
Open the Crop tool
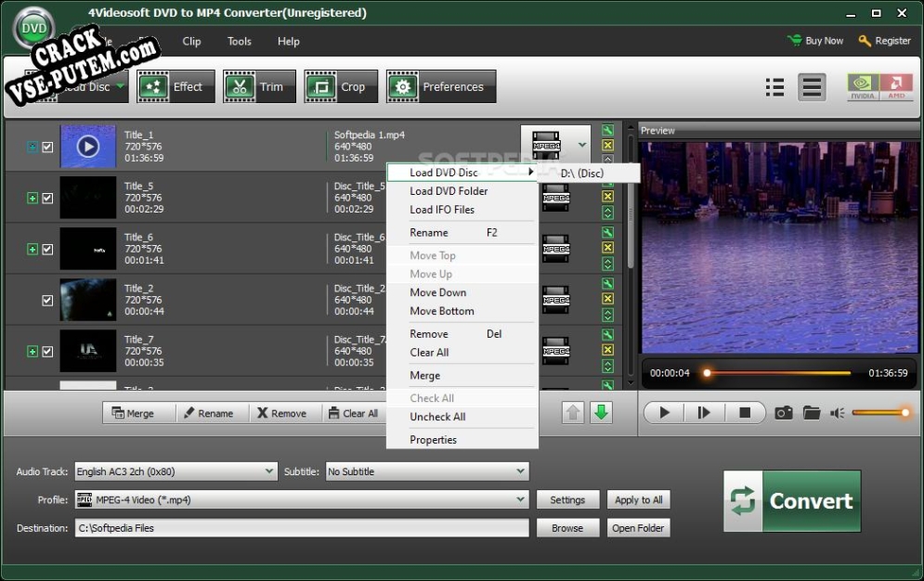(x=341, y=86)
